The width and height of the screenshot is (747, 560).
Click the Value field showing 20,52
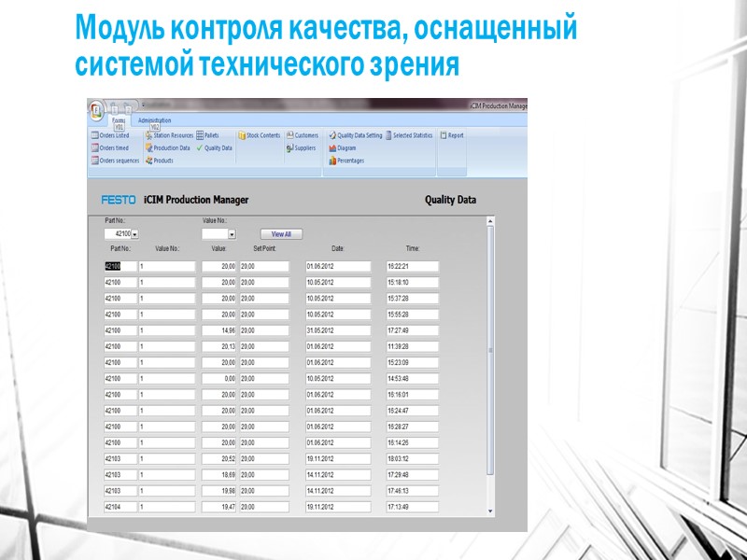(x=218, y=459)
